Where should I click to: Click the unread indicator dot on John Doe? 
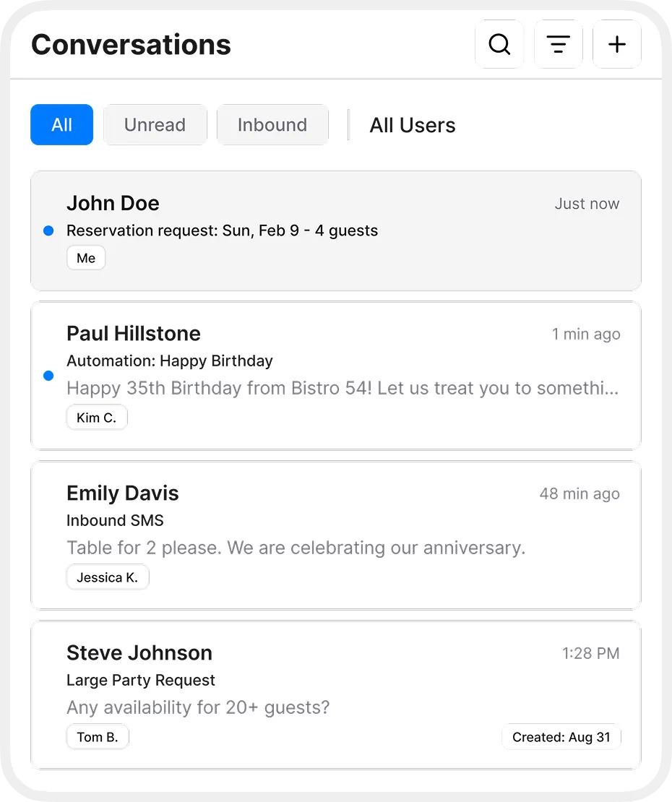48,230
